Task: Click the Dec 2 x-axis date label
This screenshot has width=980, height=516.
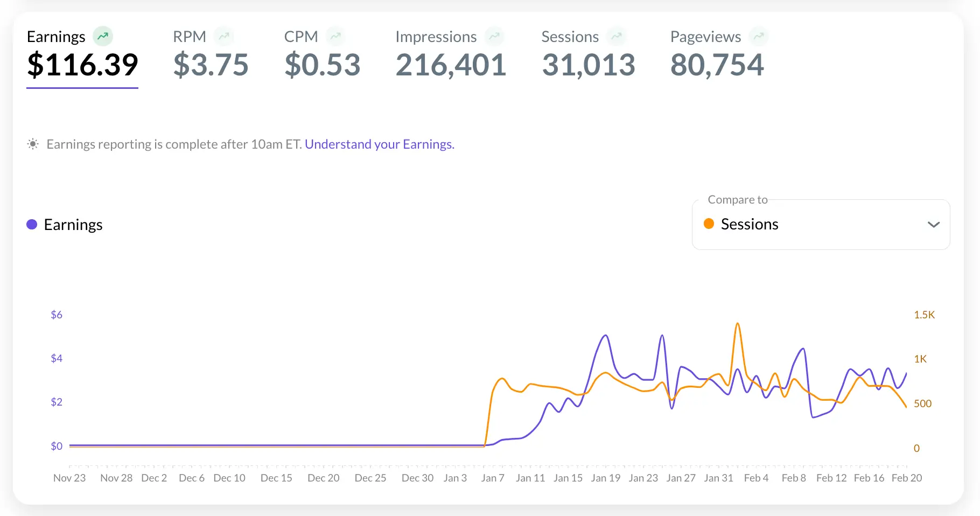Action: click(154, 478)
